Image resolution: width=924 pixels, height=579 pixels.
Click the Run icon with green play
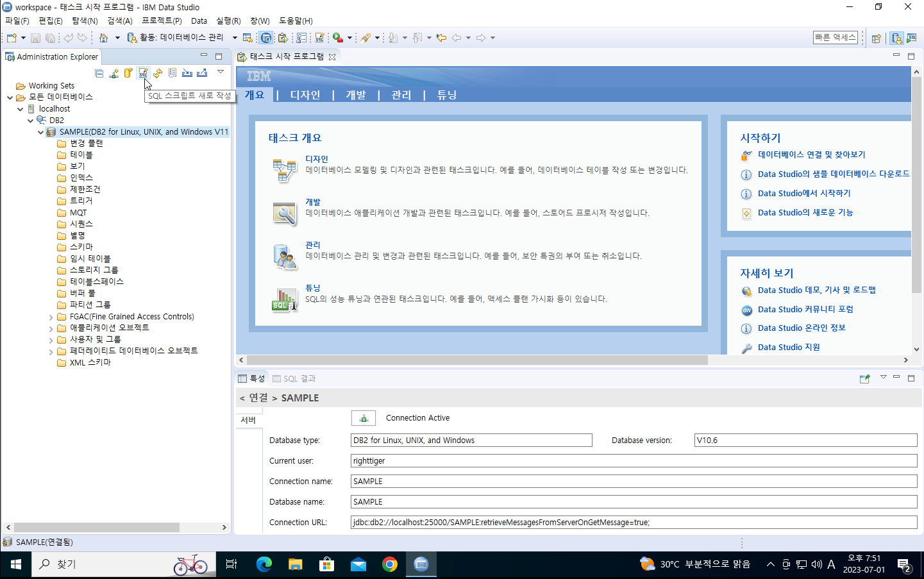pos(337,38)
